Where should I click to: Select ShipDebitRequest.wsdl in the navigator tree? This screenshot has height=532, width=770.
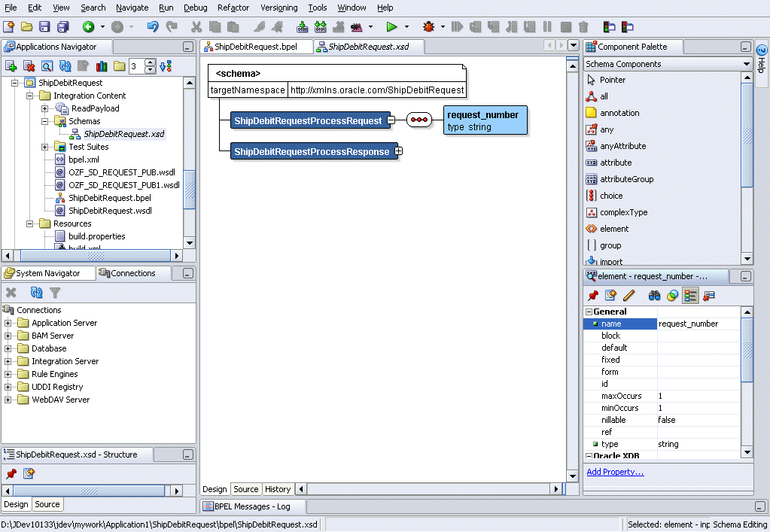point(110,211)
